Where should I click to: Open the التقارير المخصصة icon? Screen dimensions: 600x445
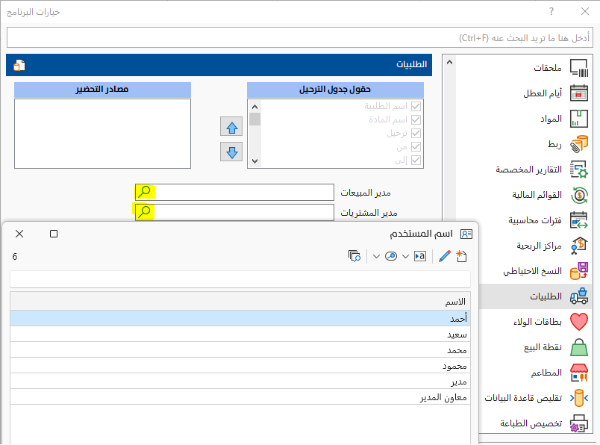click(x=579, y=169)
